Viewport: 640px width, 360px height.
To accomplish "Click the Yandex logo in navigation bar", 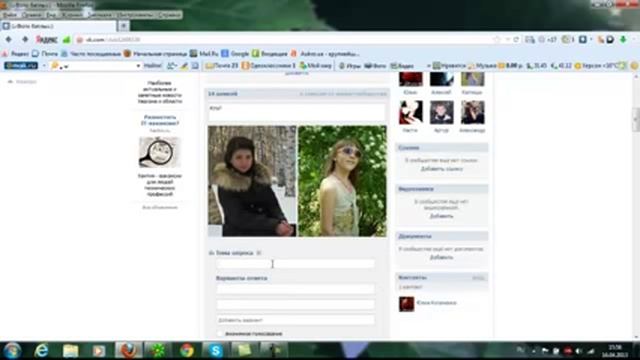I will [x=47, y=40].
